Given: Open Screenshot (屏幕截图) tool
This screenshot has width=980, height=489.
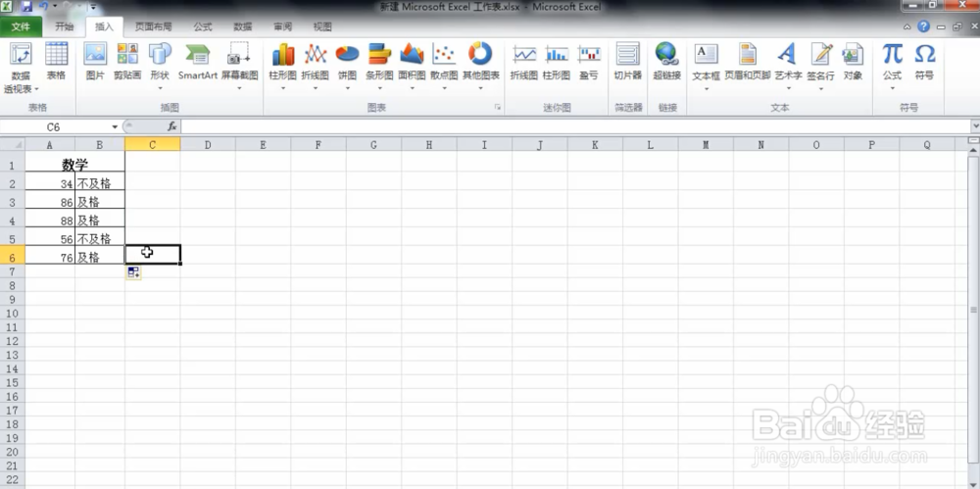Looking at the screenshot, I should click(x=239, y=67).
